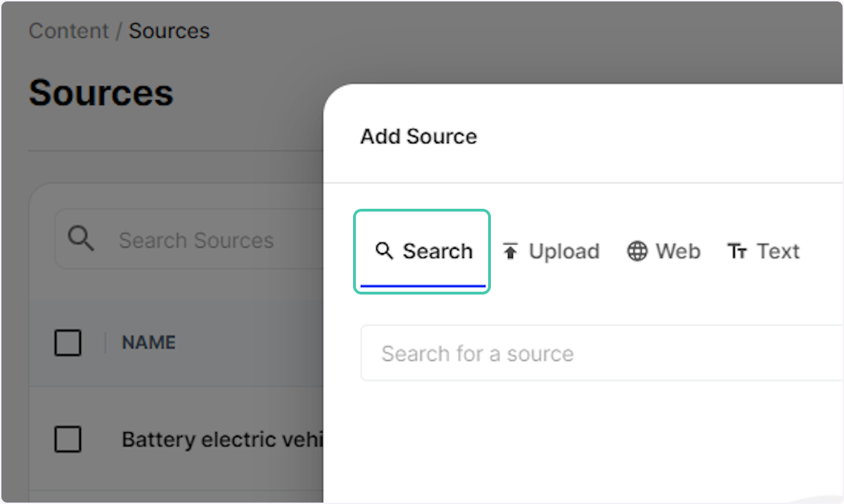
Task: Switch to the Search tab
Action: pos(422,251)
